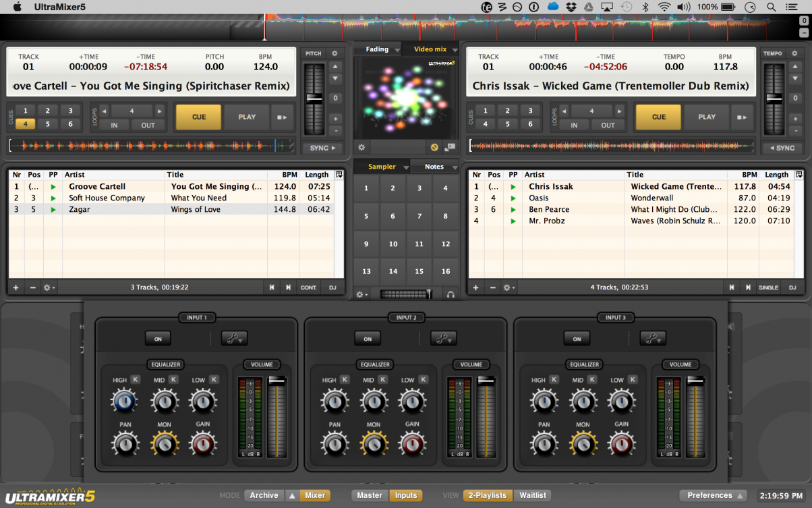Viewport: 812px width, 508px height.
Task: Click Input 1 LOW kill K button
Action: tap(214, 380)
